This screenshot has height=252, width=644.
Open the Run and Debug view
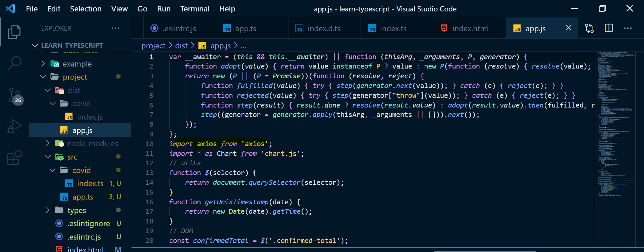click(14, 126)
